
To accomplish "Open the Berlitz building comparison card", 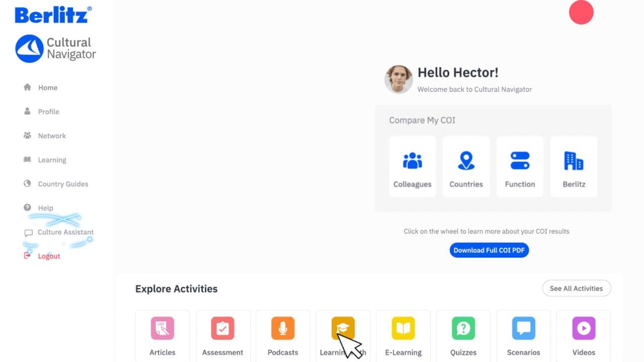I will [574, 166].
